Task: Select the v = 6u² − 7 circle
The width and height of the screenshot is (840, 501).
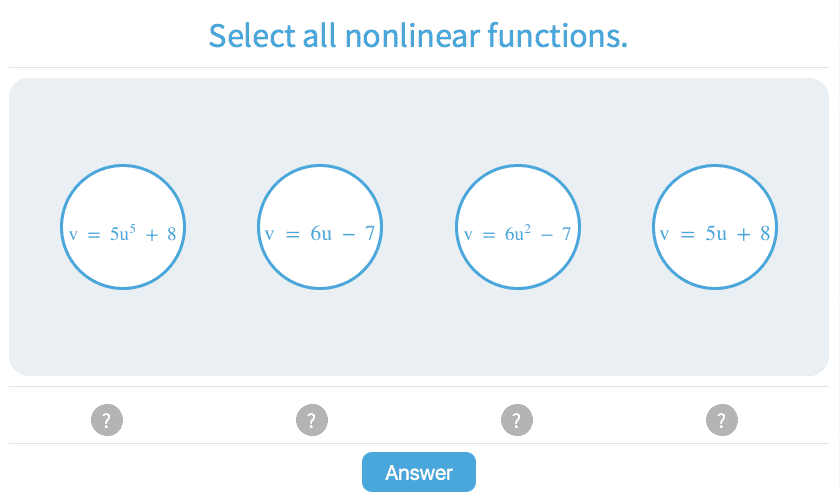Action: [517, 228]
